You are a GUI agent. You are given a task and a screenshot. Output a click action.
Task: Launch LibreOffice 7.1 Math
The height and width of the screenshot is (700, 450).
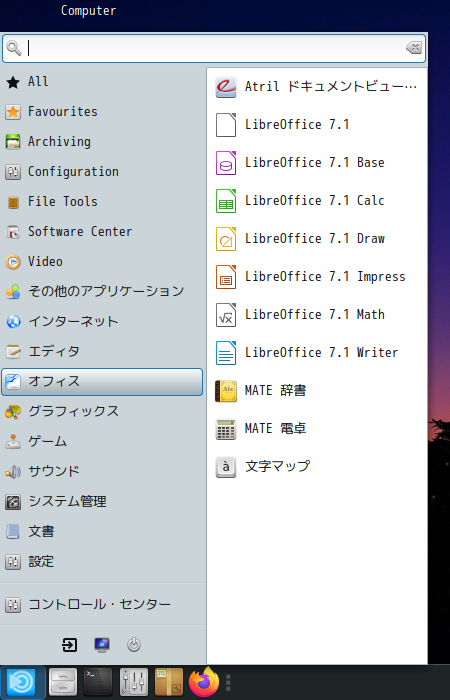[x=316, y=315]
